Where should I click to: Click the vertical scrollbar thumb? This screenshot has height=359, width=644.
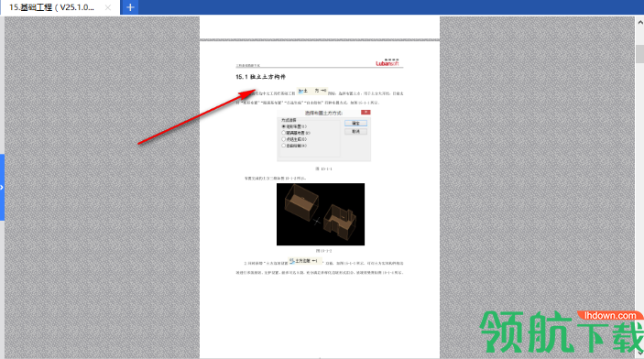tap(639, 53)
